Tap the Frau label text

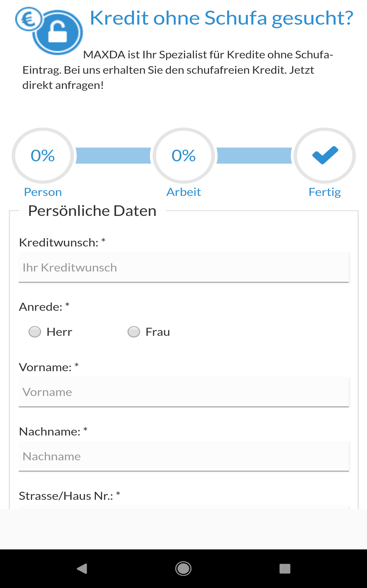(158, 332)
